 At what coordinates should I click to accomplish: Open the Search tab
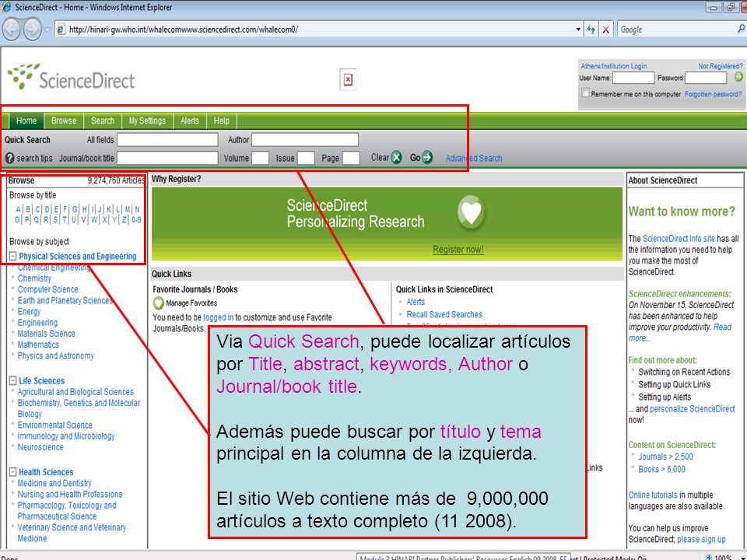tap(103, 121)
